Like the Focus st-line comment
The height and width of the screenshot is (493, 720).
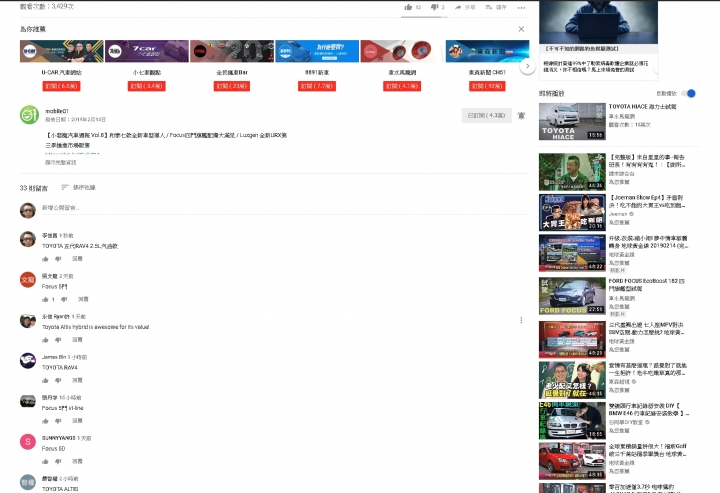point(45,420)
